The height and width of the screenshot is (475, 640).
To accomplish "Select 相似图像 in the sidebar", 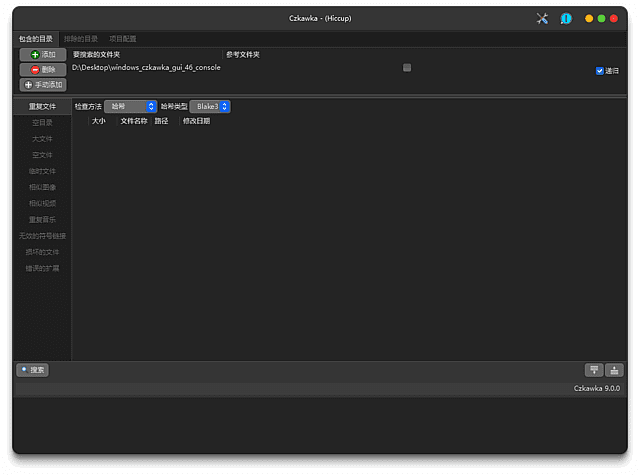I will click(42, 187).
